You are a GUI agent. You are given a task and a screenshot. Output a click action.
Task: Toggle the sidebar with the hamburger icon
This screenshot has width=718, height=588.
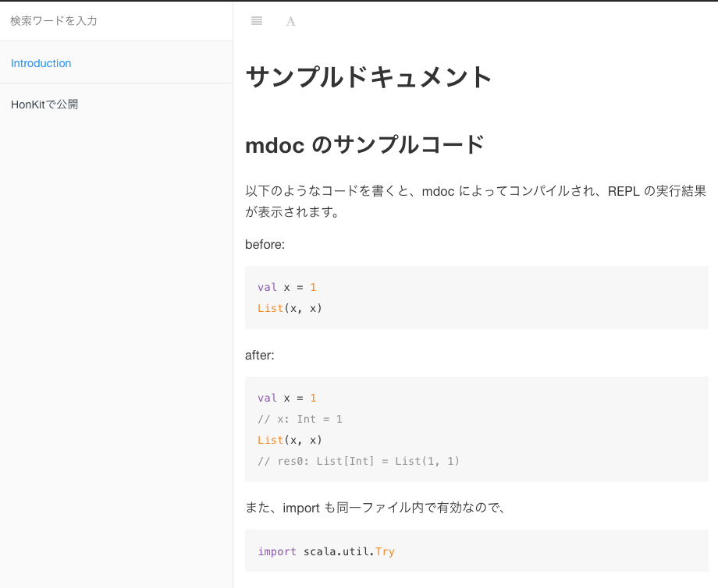coord(257,21)
